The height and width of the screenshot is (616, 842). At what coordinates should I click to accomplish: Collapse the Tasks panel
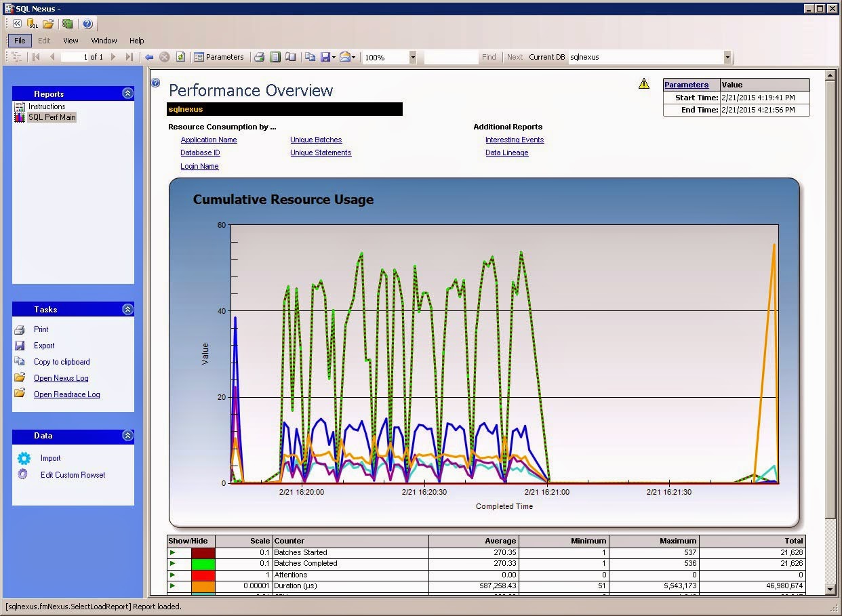pyautogui.click(x=127, y=309)
